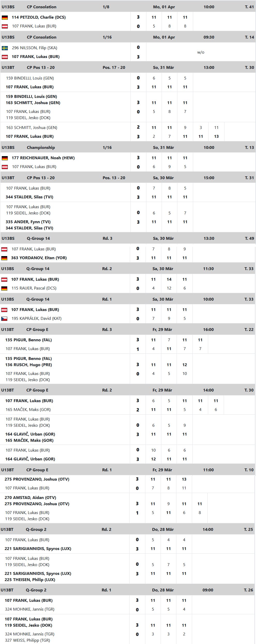Screen dimensions: 256x644
Task: Click Czech flag beside KAPRÁLEK, David
Action: tap(4, 319)
